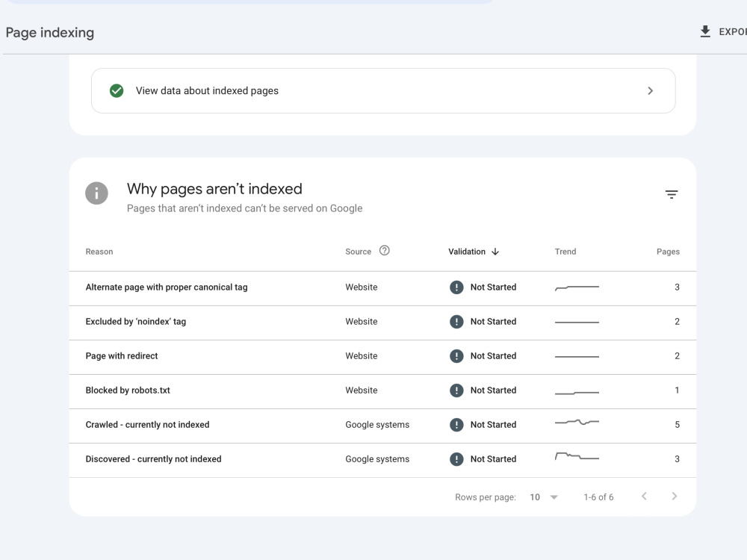Expand View data about indexed pages chevron
Viewport: 747px width, 560px height.
pyautogui.click(x=651, y=90)
